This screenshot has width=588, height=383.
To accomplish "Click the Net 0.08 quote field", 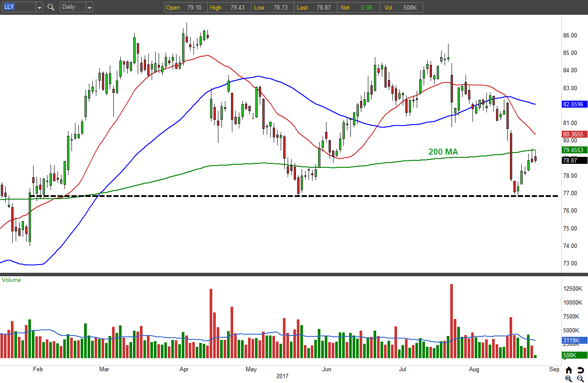I will tap(359, 7).
